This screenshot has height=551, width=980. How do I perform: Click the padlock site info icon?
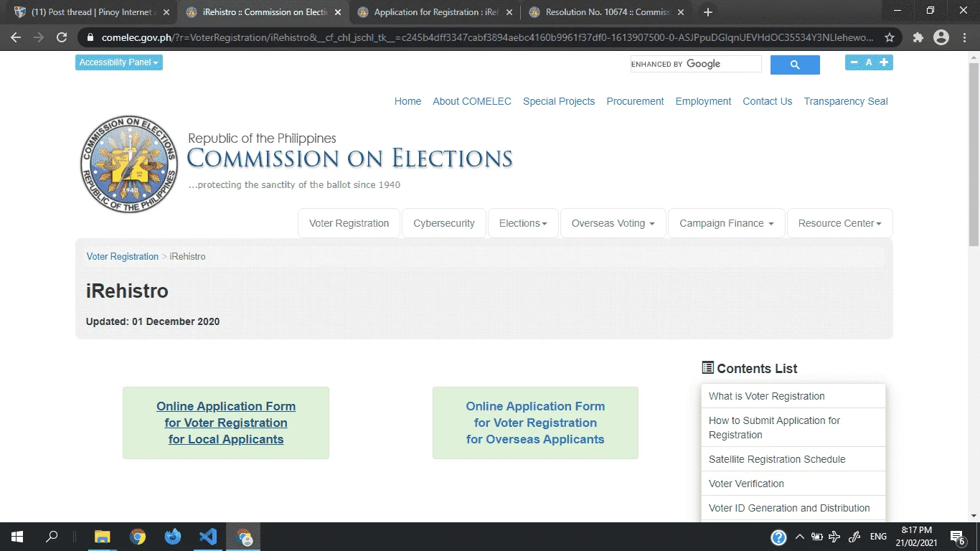(90, 37)
